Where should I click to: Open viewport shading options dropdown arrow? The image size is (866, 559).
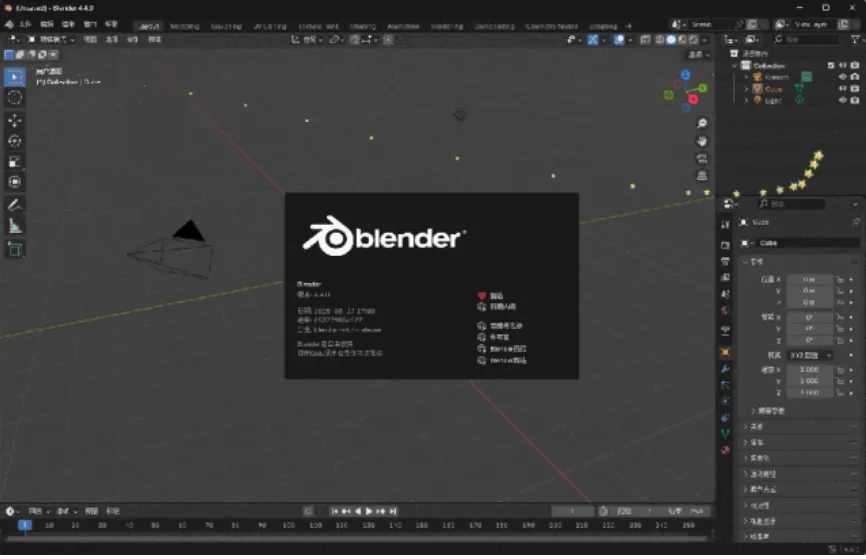click(x=704, y=40)
